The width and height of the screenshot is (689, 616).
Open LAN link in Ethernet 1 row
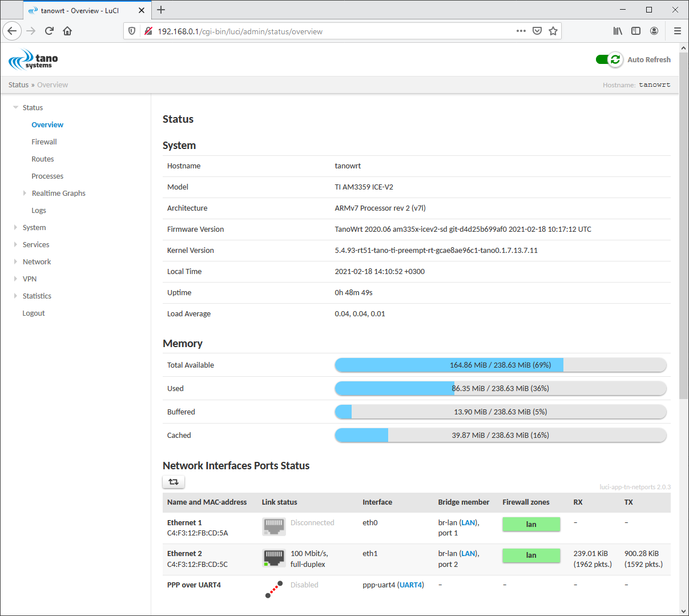(469, 522)
